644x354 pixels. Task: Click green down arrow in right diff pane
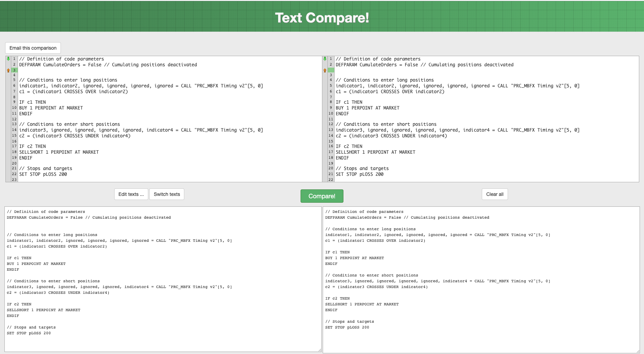(x=325, y=59)
